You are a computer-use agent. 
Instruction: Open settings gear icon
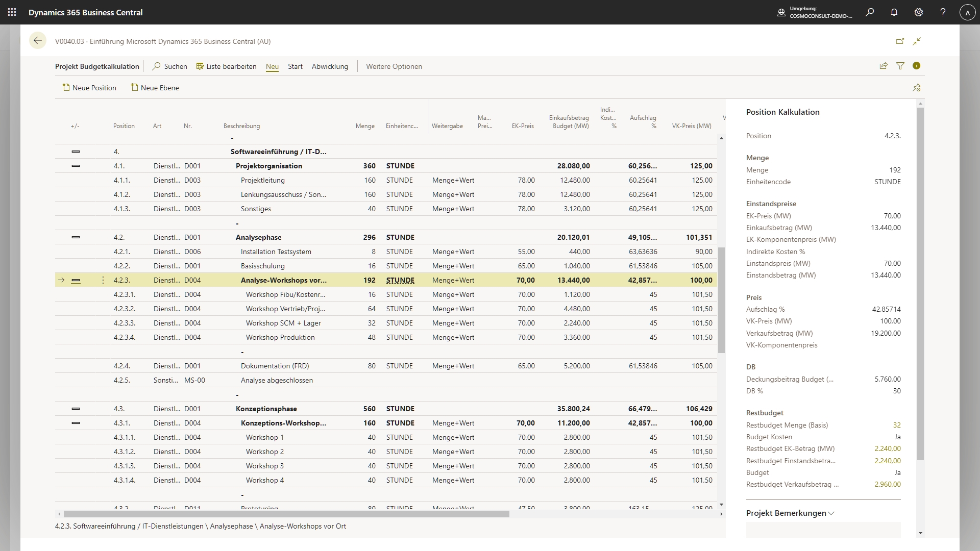919,12
